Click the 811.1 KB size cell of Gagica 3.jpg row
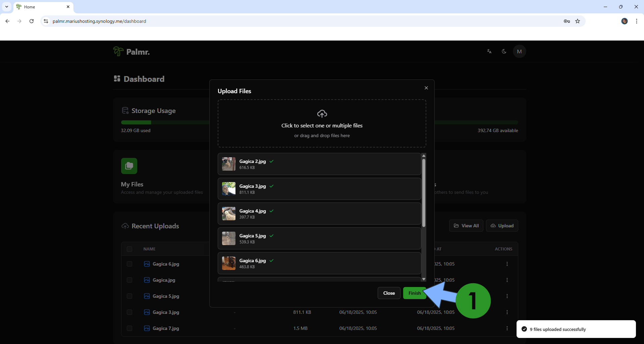644x344 pixels. 302,312
